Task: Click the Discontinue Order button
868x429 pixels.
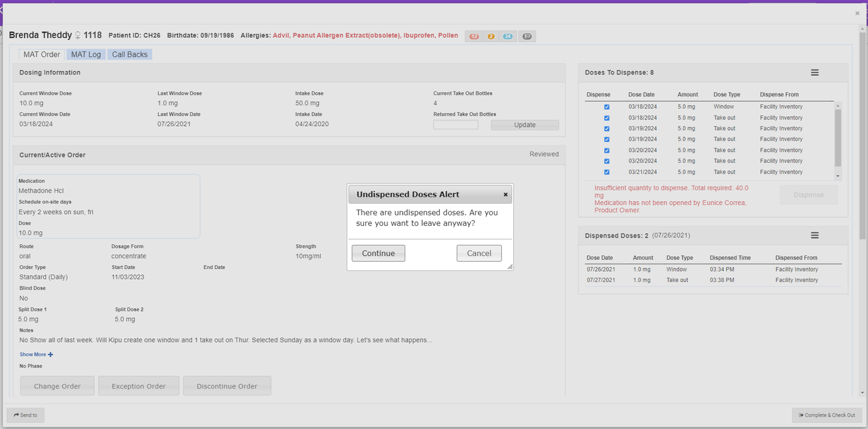Action: (x=227, y=386)
